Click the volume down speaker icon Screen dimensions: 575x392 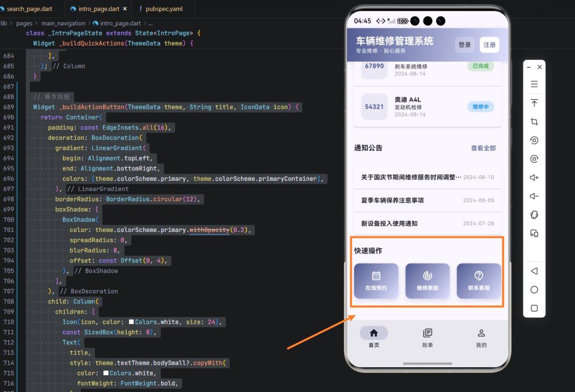click(534, 197)
